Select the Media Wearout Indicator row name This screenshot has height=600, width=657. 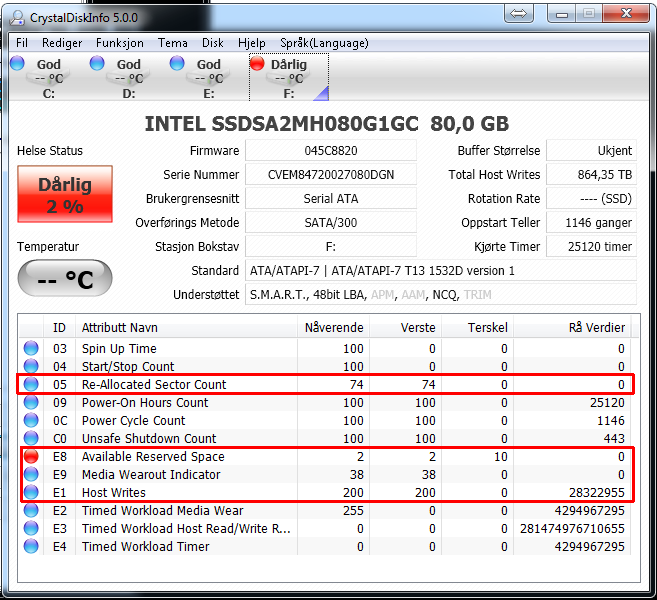click(151, 474)
